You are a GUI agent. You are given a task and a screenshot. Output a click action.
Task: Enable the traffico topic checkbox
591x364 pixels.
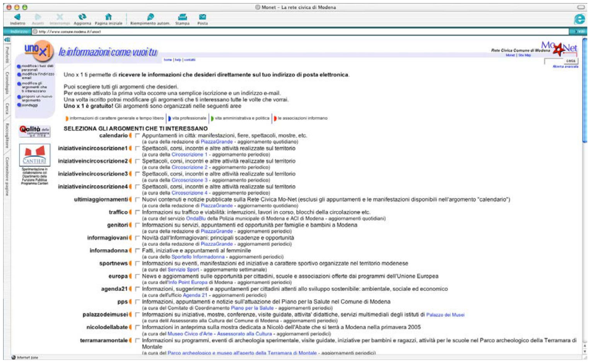pos(137,212)
